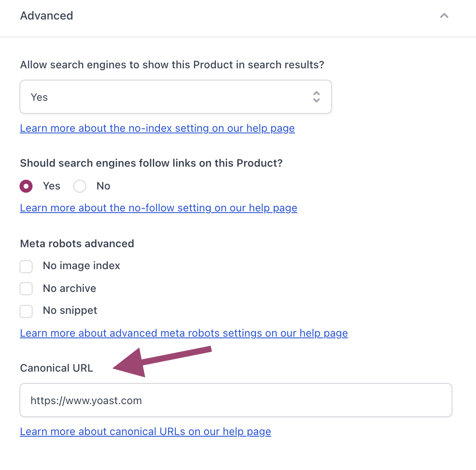
Task: Collapse the Advanced section chevron
Action: pos(444,16)
